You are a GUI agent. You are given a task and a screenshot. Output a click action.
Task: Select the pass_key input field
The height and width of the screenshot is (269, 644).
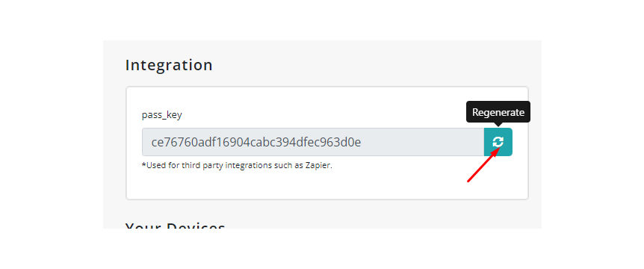coord(313,142)
